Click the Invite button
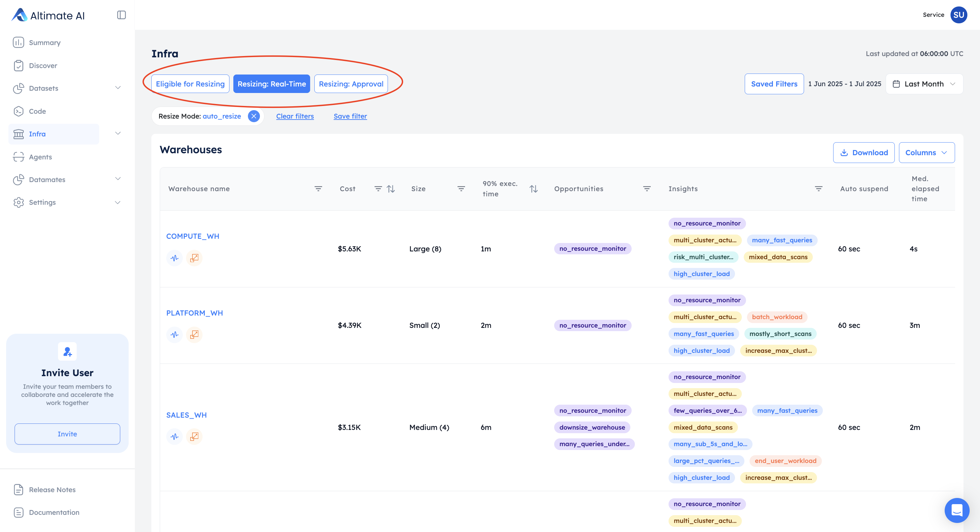The image size is (980, 532). coord(67,434)
